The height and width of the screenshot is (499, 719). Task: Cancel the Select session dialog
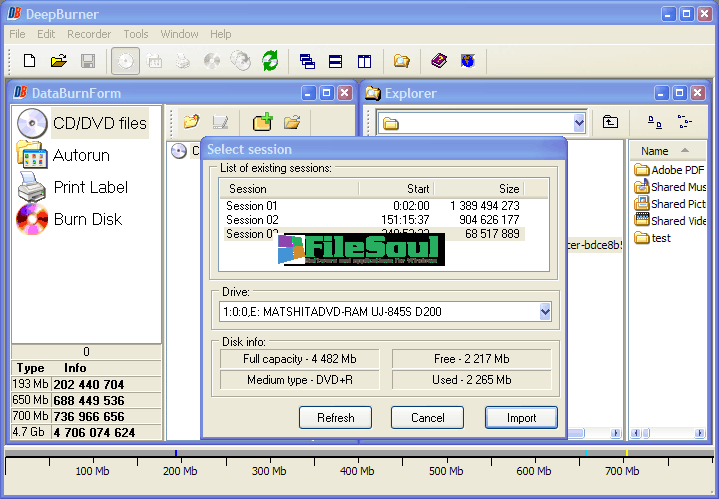point(427,417)
